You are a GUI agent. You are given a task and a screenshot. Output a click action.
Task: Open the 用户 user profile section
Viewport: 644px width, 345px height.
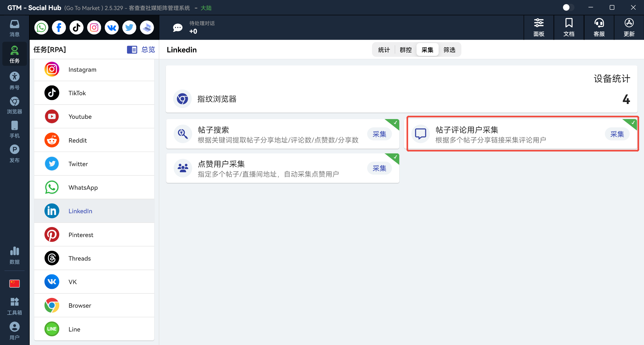15,331
